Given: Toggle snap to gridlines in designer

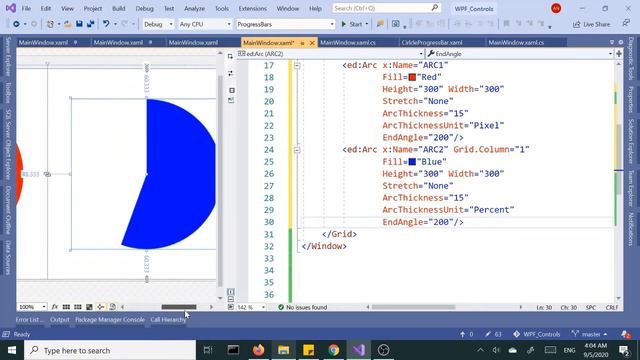Looking at the screenshot, I should point(78,307).
